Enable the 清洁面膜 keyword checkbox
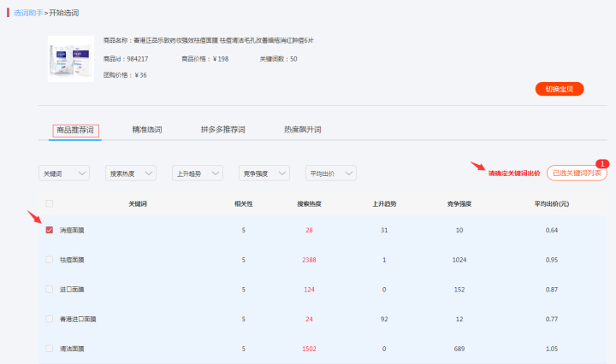Viewport: 616px width, 364px height. [x=50, y=349]
